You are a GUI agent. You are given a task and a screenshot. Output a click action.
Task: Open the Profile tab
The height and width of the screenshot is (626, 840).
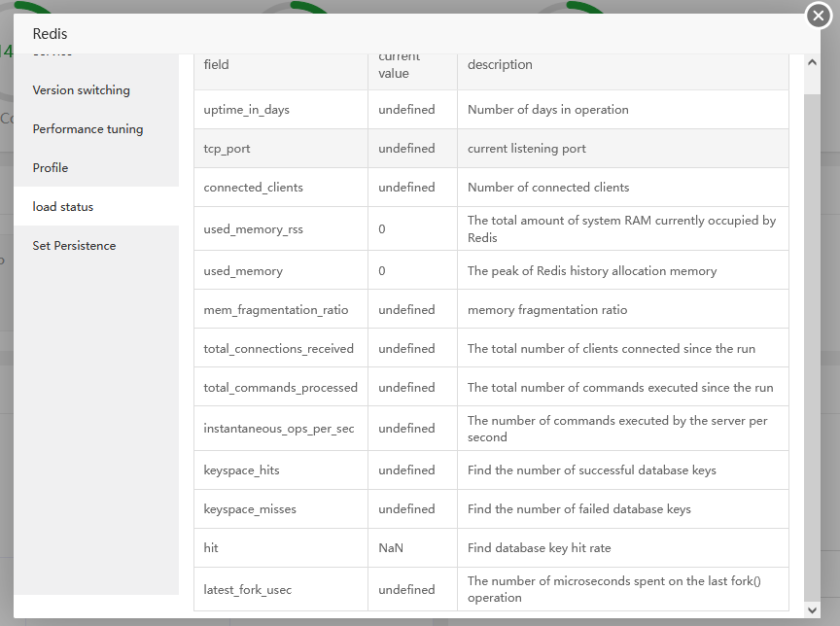(x=51, y=168)
